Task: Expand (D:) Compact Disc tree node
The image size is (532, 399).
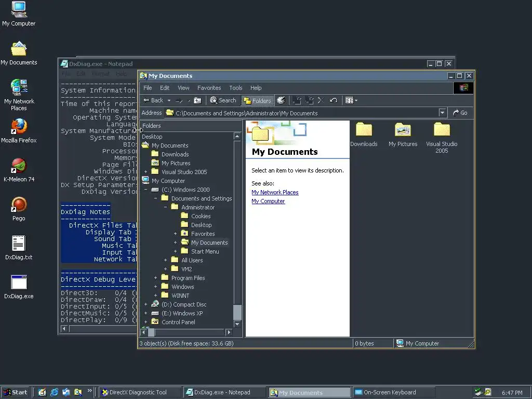Action: click(x=145, y=304)
